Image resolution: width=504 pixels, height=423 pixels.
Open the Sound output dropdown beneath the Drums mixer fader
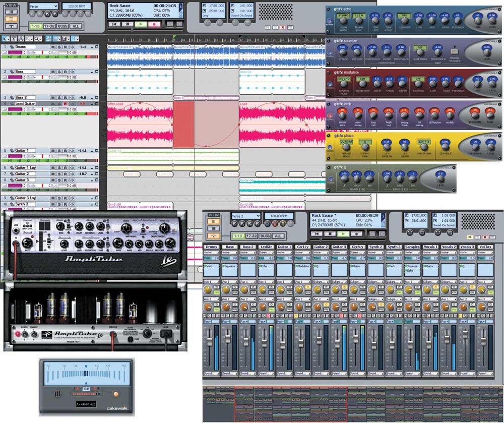coord(211,374)
